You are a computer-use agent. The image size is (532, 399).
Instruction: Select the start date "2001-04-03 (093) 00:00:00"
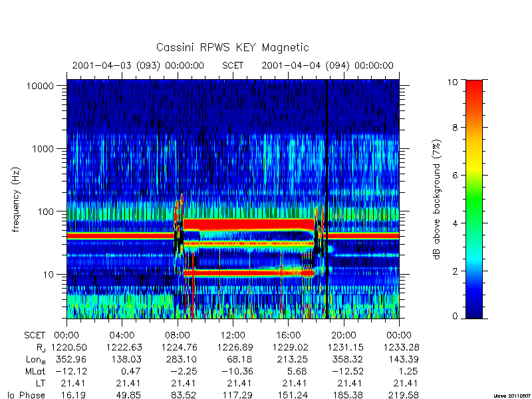138,65
